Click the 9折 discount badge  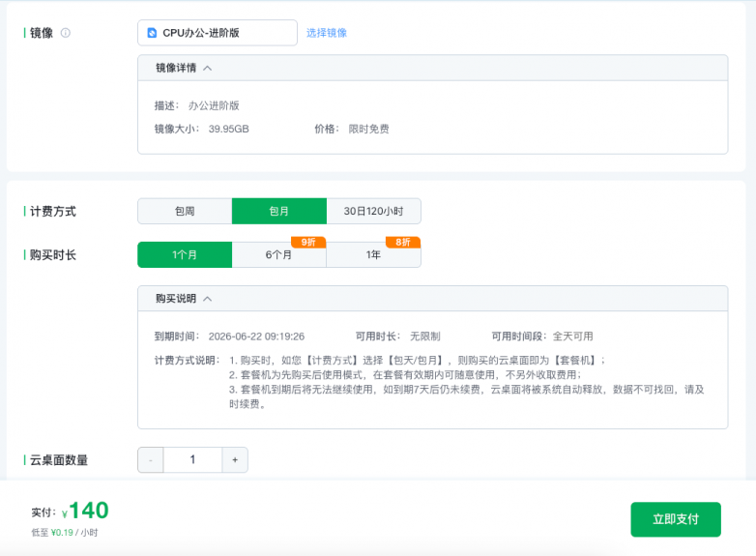(308, 242)
